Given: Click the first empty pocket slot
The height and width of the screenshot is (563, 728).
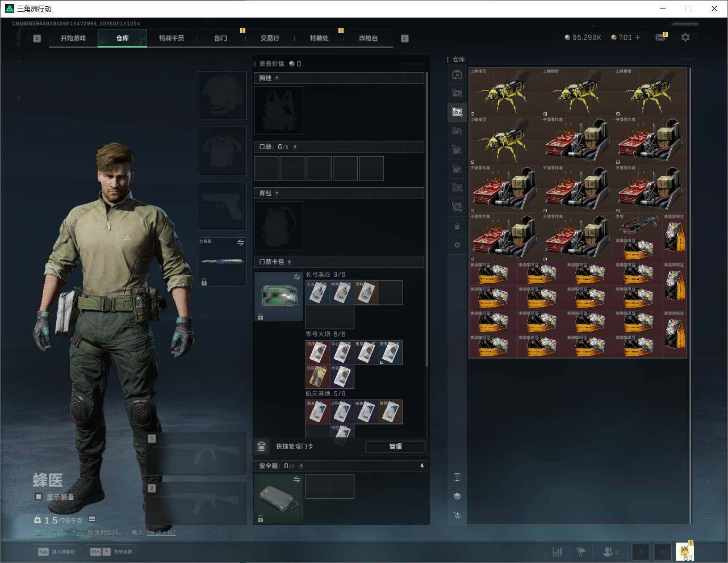Looking at the screenshot, I should tap(267, 169).
